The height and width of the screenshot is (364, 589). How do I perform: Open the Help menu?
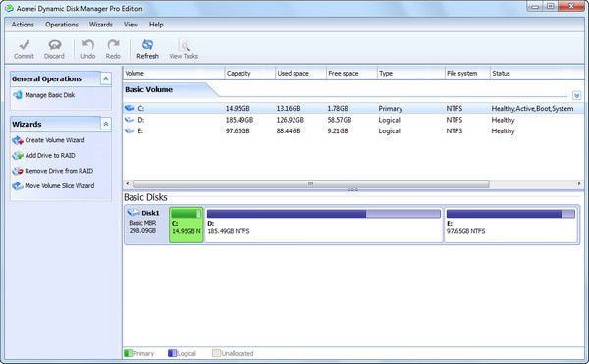pyautogui.click(x=156, y=25)
